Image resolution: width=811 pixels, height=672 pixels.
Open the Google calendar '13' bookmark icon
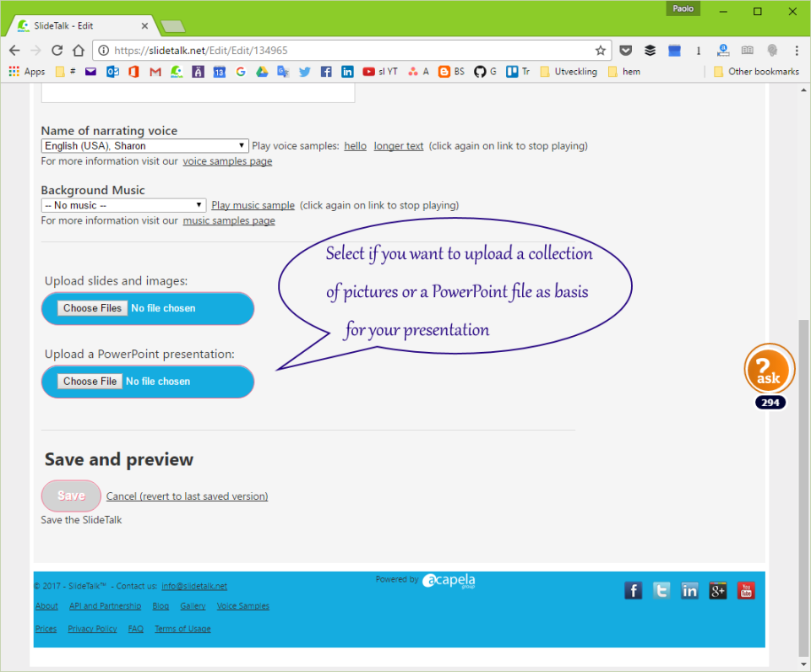[x=220, y=71]
